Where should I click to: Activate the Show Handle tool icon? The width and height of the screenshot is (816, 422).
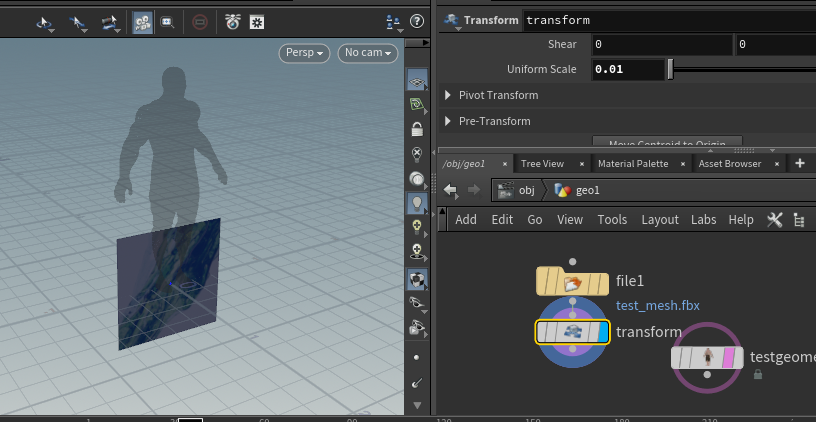point(110,22)
